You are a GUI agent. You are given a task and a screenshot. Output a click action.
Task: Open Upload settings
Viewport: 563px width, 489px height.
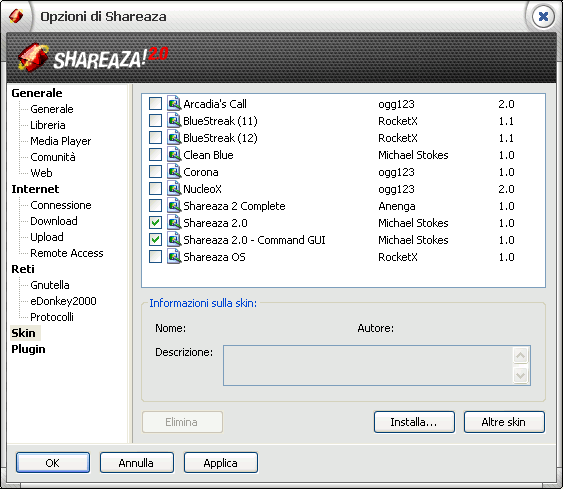pyautogui.click(x=47, y=237)
